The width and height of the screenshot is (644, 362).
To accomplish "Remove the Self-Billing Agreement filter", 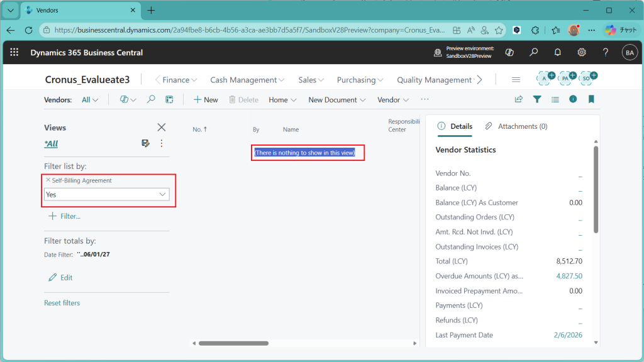I will pyautogui.click(x=48, y=180).
